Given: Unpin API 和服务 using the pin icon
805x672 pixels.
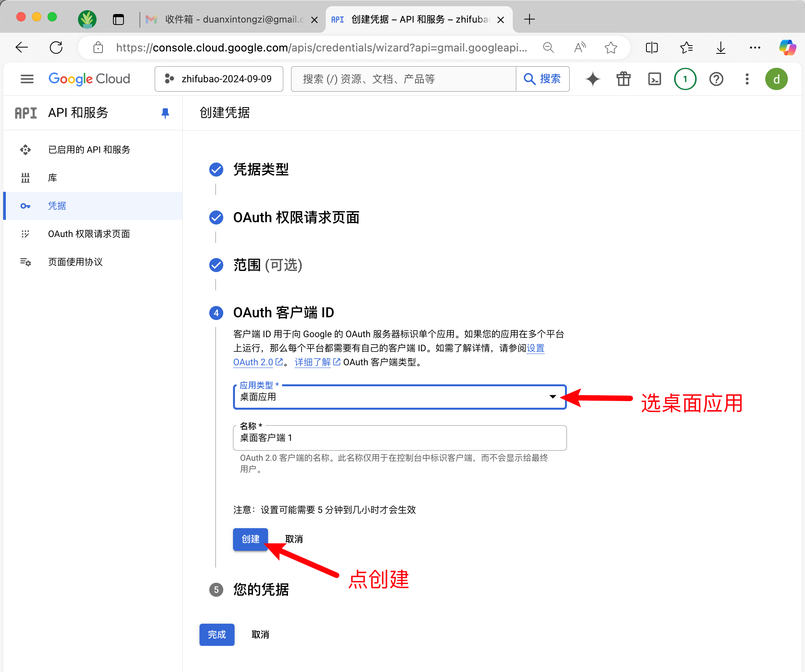Looking at the screenshot, I should (x=165, y=113).
